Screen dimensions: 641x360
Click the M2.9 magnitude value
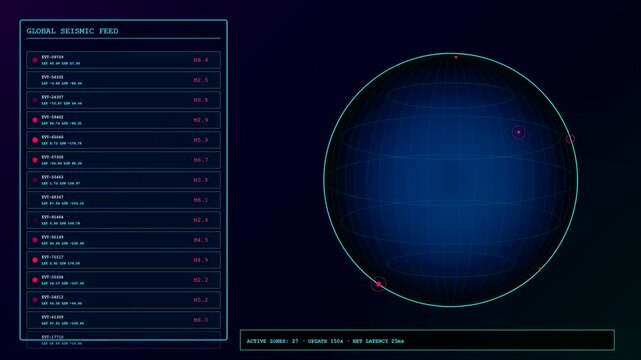coord(201,120)
